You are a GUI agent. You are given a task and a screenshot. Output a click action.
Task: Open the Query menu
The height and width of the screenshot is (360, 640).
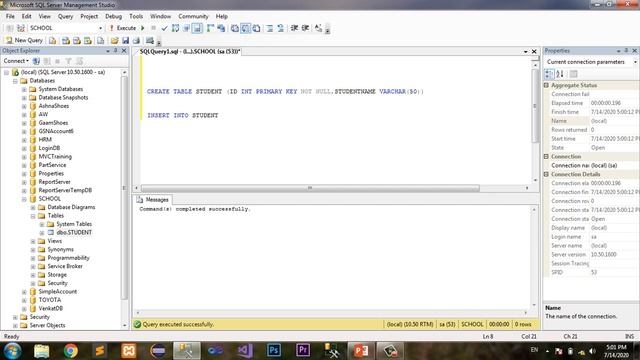(x=65, y=16)
